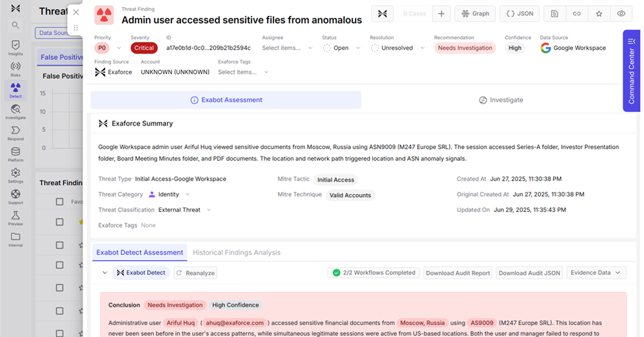Copy link with the link icon

pos(577,13)
